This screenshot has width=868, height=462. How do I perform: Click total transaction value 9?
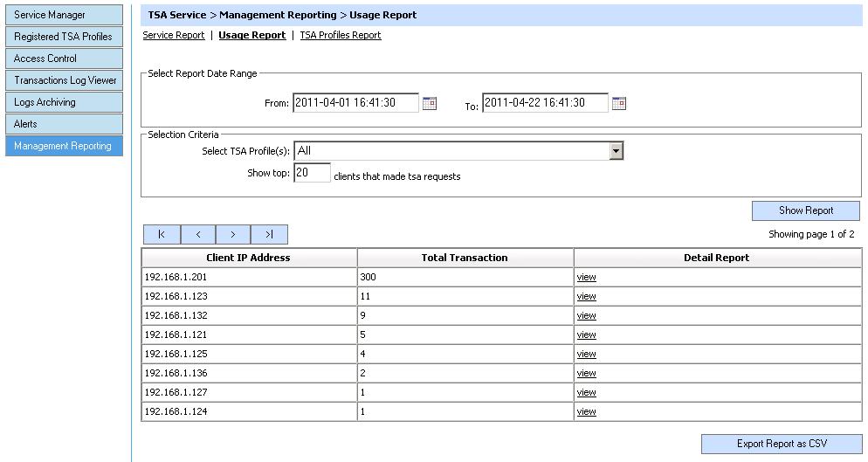pos(362,315)
